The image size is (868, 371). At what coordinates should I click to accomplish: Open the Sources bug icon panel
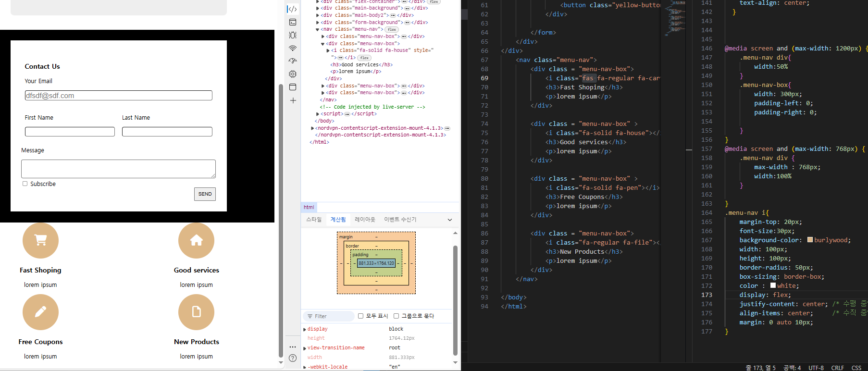point(293,35)
